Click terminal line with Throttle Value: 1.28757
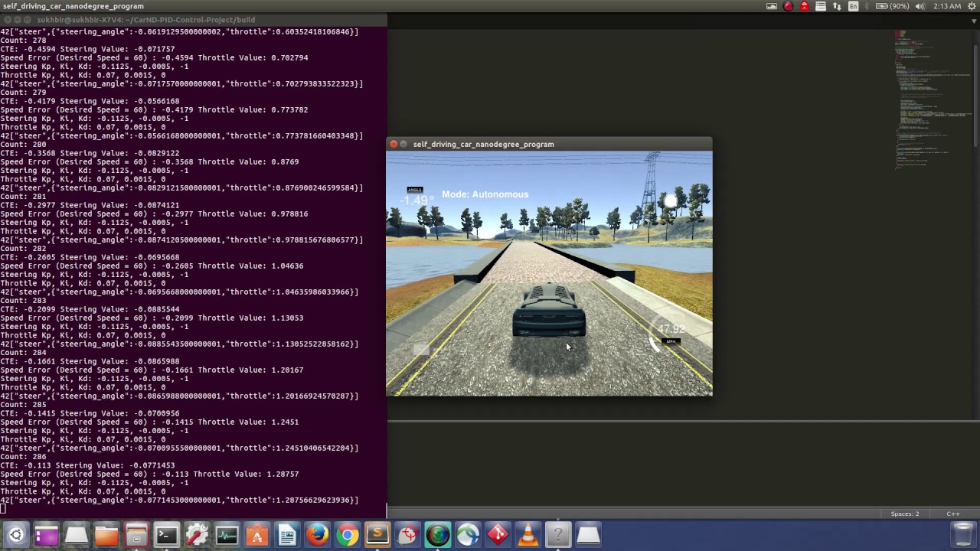This screenshot has width=980, height=551. click(x=149, y=474)
